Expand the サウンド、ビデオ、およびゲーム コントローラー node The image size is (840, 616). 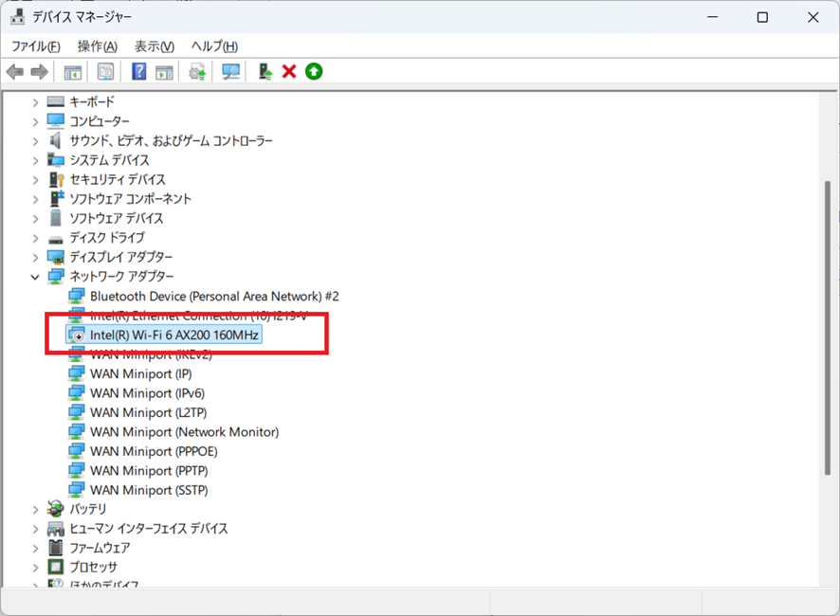[36, 140]
